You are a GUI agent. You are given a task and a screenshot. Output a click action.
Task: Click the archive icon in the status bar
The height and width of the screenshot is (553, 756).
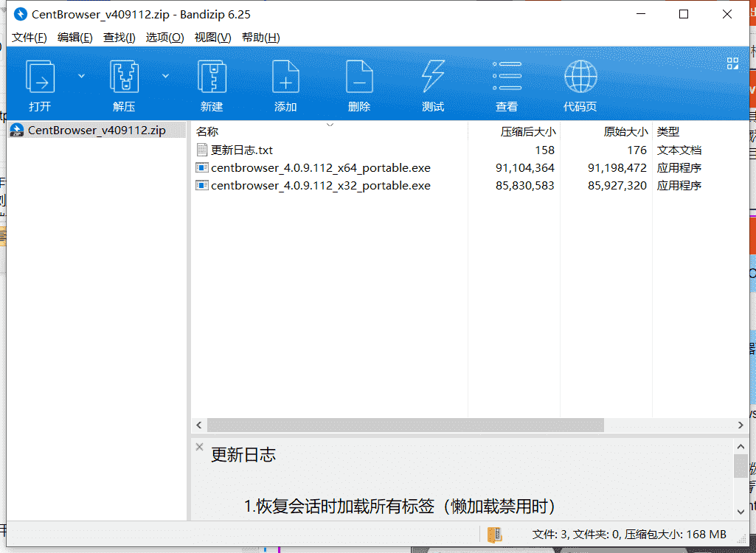click(x=495, y=534)
